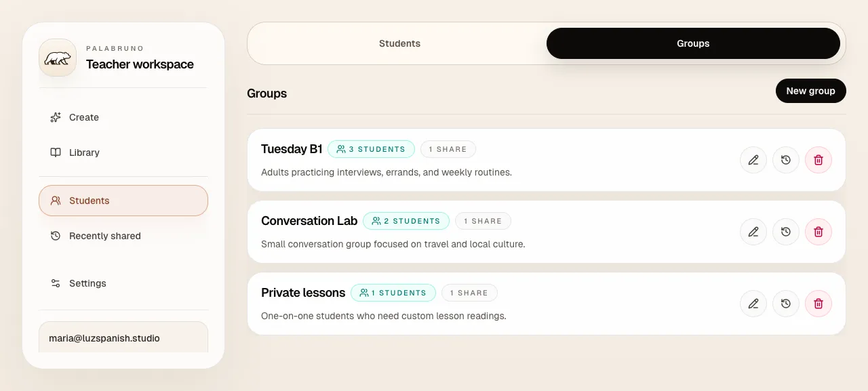868x391 pixels.
Task: Delete the Private lessons group
Action: point(818,304)
